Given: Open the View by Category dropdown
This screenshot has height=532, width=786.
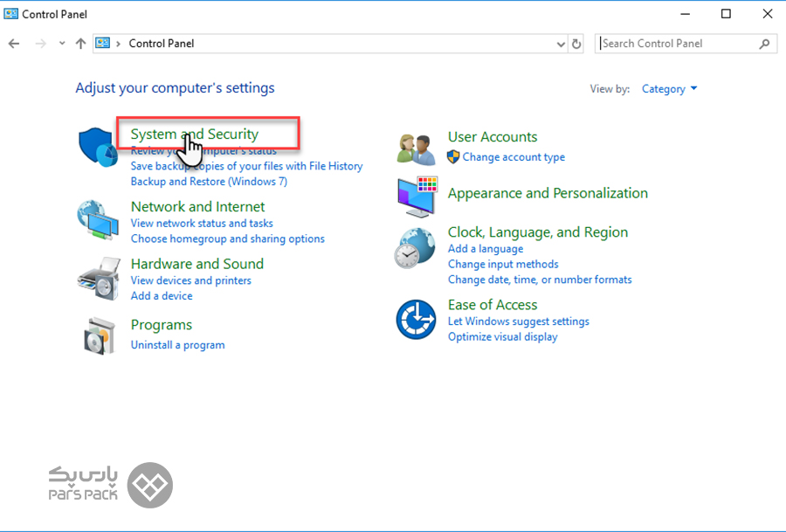Looking at the screenshot, I should click(669, 89).
